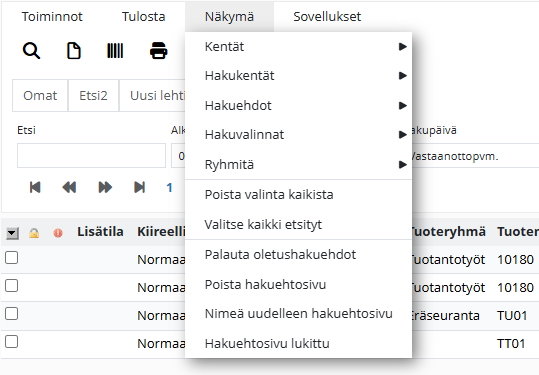Expand the Hakukentät submenu
Screen dimensions: 539x375
298,76
